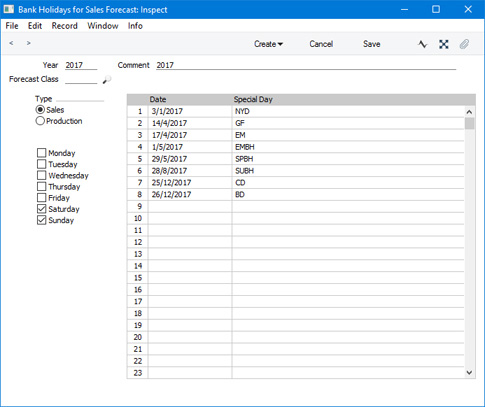Go to the next record arrow
The image size is (485, 407).
29,43
